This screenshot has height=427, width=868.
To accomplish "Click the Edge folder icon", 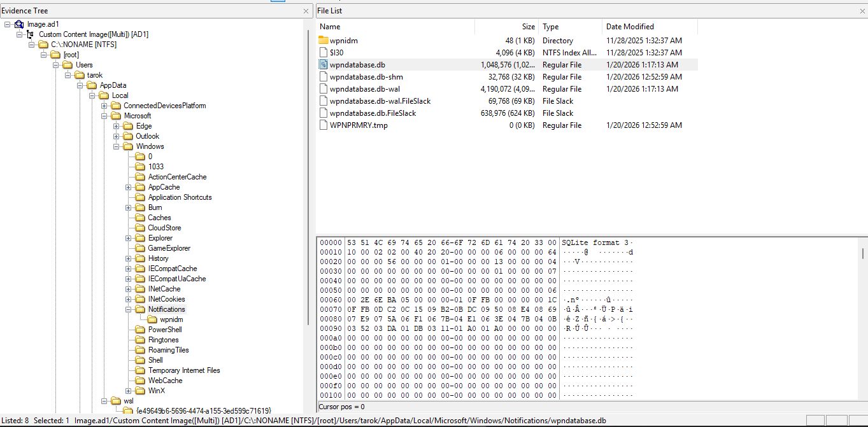I will pyautogui.click(x=128, y=126).
